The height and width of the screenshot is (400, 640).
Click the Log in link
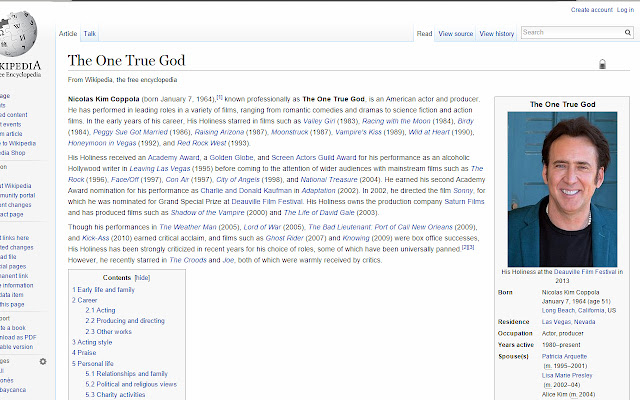pos(622,9)
